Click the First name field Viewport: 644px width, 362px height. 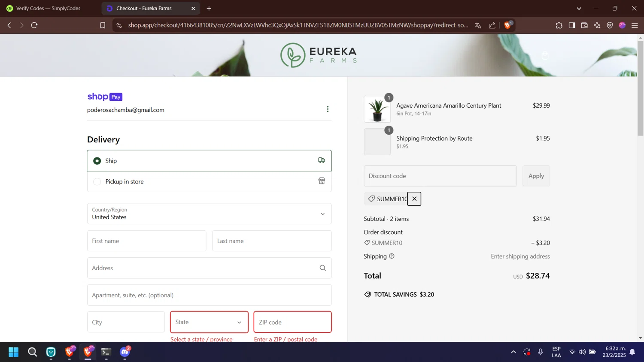click(x=146, y=241)
